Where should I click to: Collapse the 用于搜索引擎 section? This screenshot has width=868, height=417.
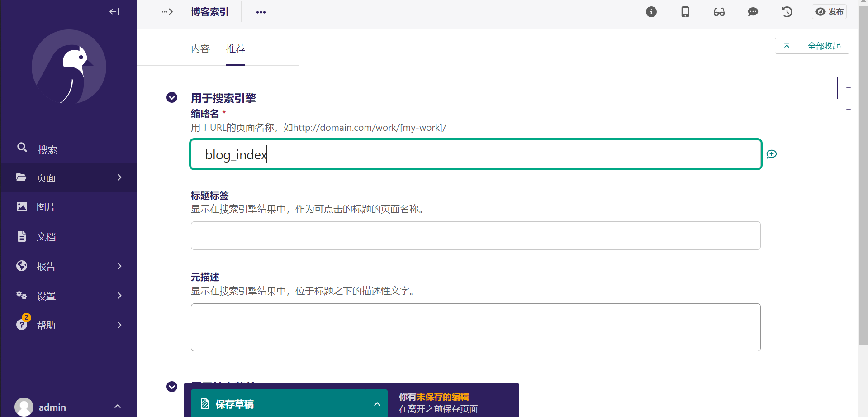tap(172, 97)
